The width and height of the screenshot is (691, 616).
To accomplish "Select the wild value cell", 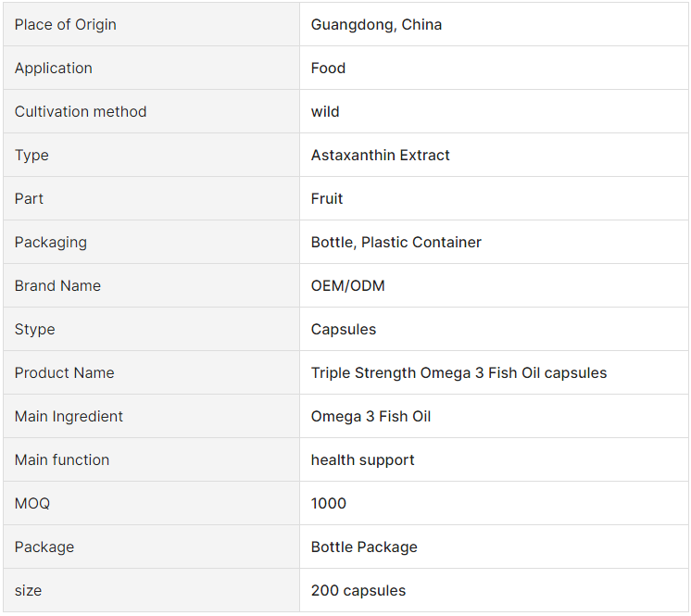I will [494, 111].
